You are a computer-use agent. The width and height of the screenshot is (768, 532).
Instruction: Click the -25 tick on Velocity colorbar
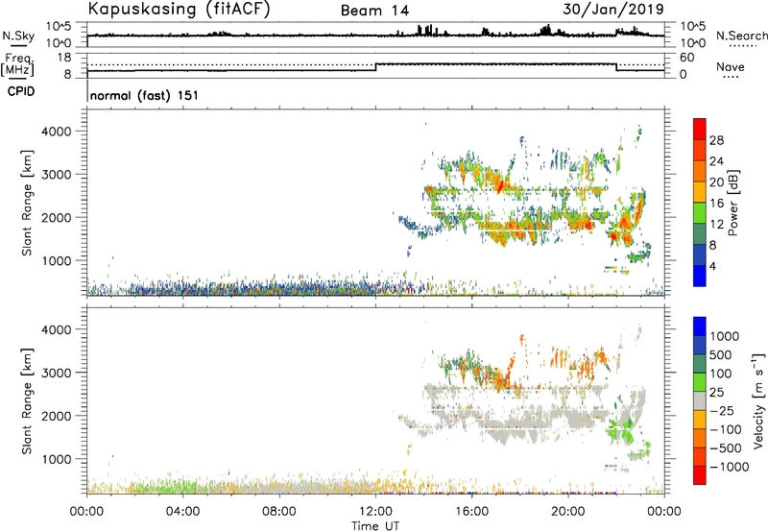tap(722, 410)
